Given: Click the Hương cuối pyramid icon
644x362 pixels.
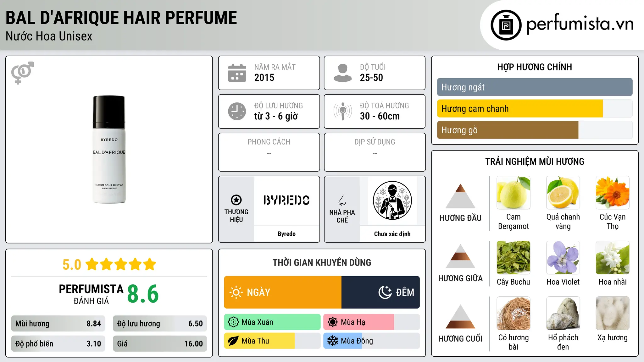Looking at the screenshot, I should [460, 316].
